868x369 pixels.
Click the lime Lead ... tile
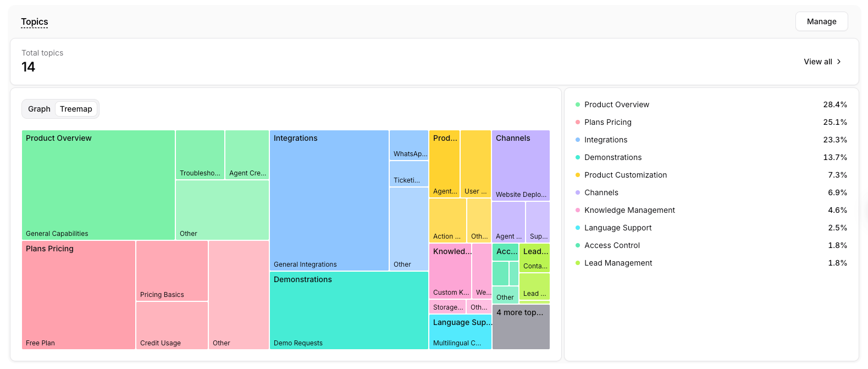tap(534, 287)
